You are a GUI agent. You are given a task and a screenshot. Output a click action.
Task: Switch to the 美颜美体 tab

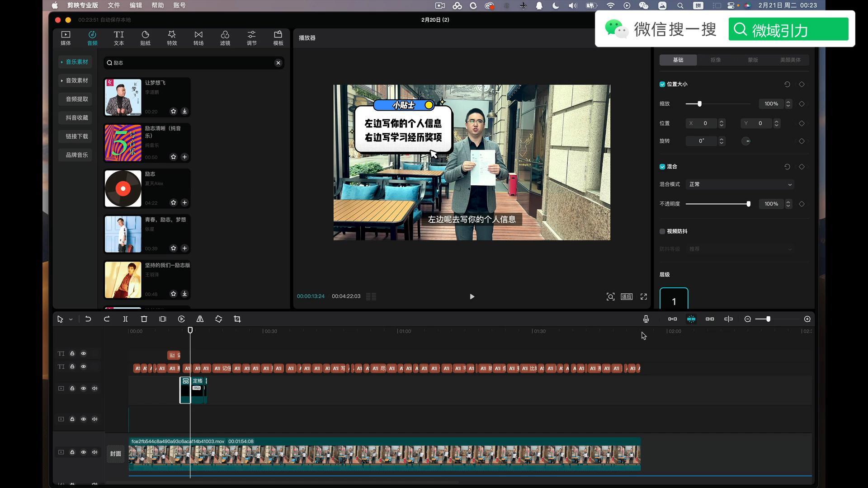[790, 60]
